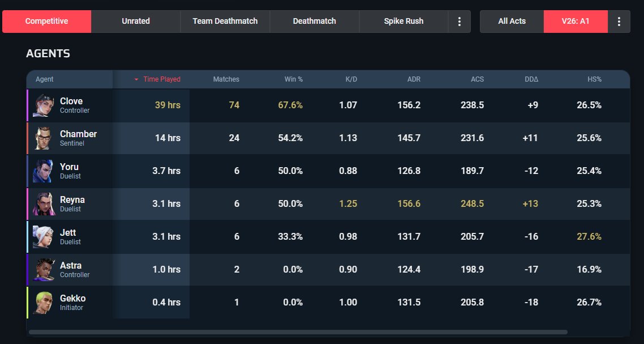Screen dimensions: 644x344
Task: Sort by ACS column header
Action: 477,79
